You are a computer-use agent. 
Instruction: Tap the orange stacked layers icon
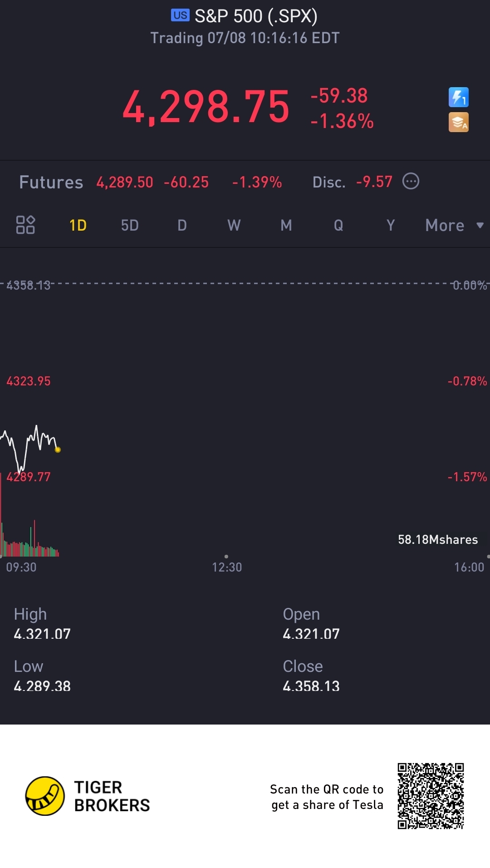click(458, 122)
